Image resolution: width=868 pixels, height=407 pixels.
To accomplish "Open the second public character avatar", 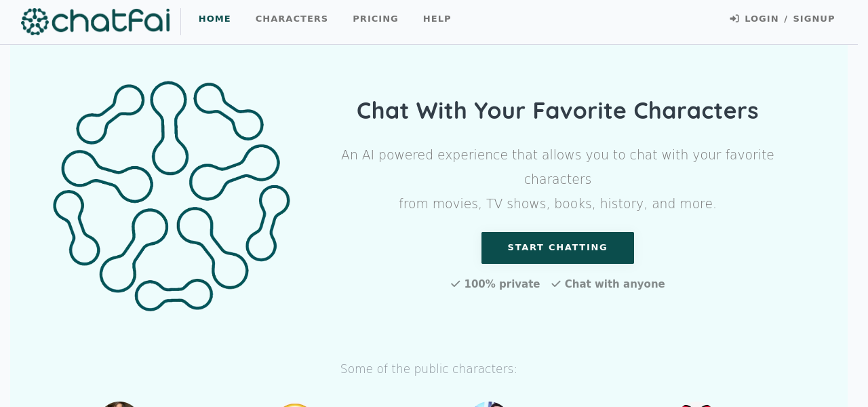I will [x=294, y=405].
